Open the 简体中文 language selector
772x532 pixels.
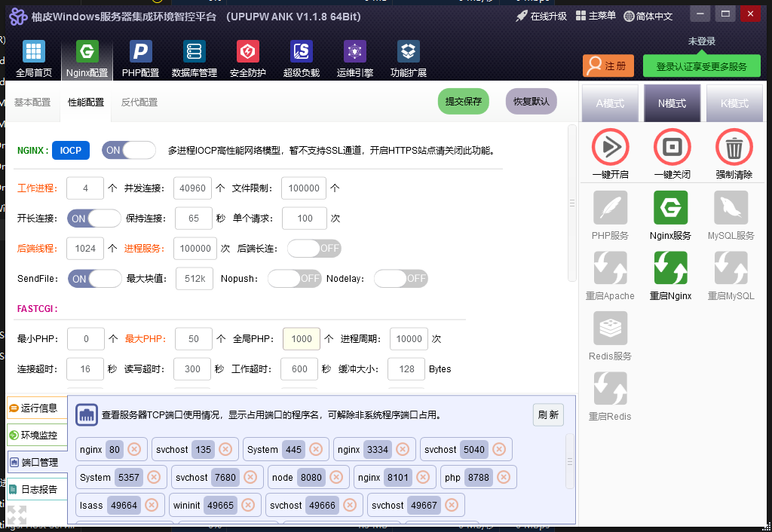648,17
